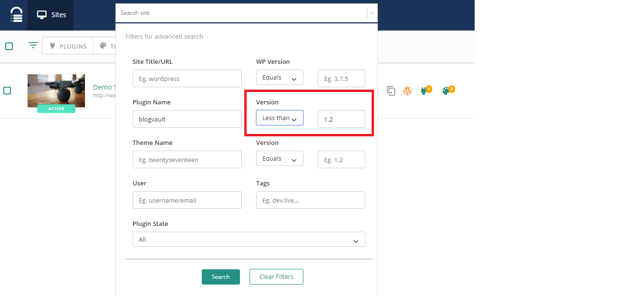The height and width of the screenshot is (296, 644).
Task: Open the Plugins toolbar button
Action: point(68,46)
